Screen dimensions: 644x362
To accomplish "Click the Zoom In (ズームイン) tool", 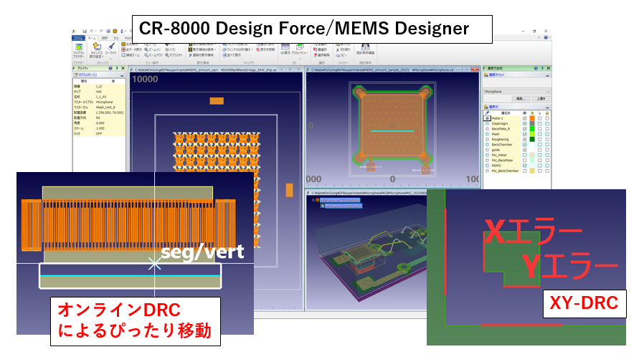I will (x=152, y=49).
